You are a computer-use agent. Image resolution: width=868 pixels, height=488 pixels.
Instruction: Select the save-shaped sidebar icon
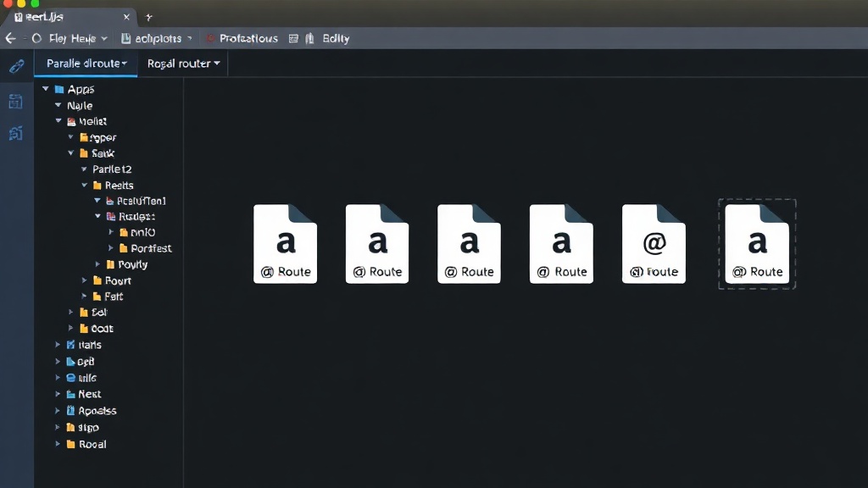[x=15, y=102]
